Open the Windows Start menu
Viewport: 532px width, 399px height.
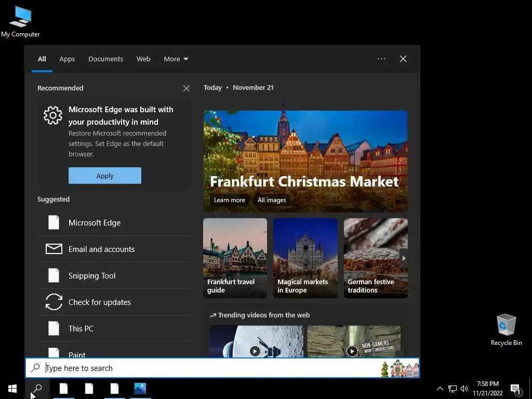12,389
